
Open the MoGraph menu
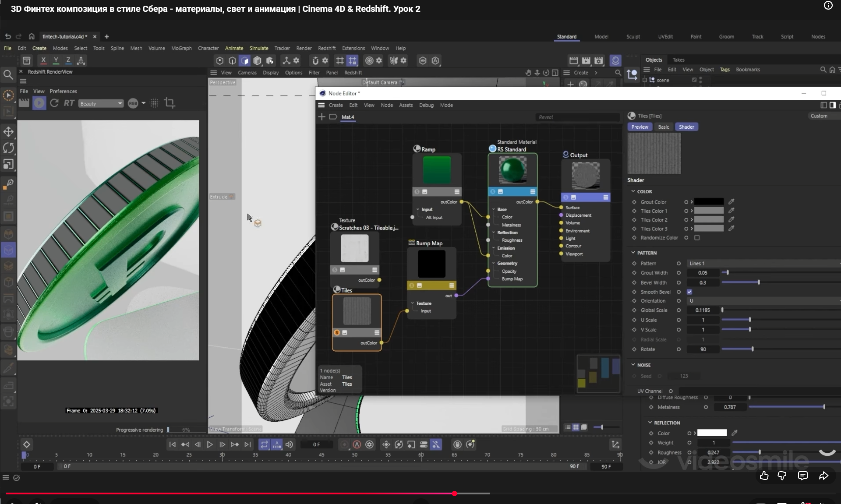coord(181,48)
